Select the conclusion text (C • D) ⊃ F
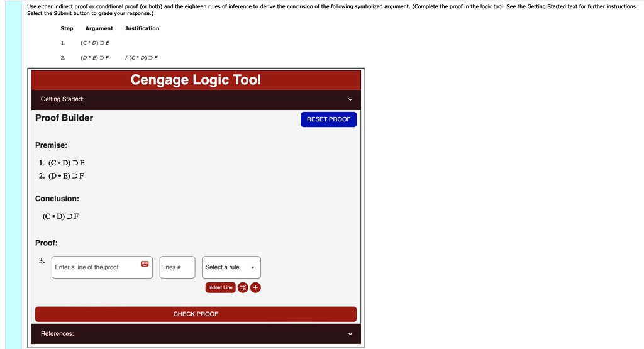Viewport: 644px width, 349px height. pos(61,216)
